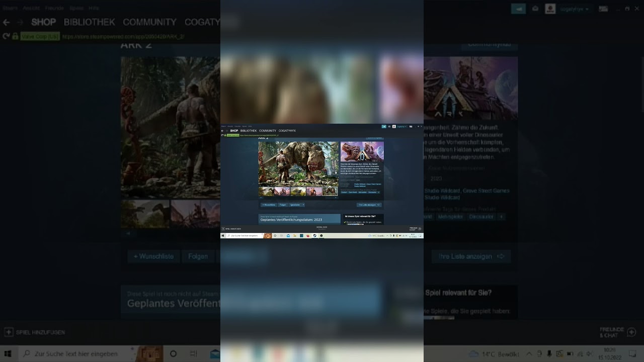This screenshot has height=362, width=644.
Task: Click SPIEL HINZUFÜGEN in the sharp Steam window
Action: pos(231,229)
